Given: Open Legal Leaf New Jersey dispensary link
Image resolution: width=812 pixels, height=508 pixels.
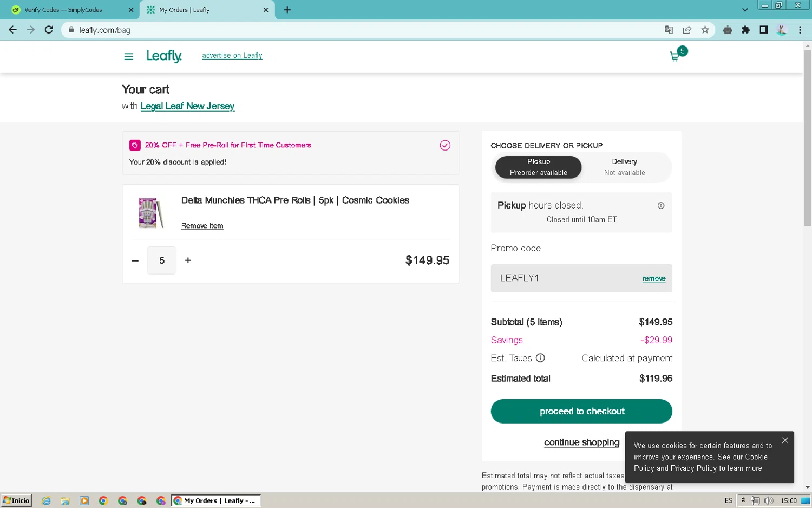Looking at the screenshot, I should (187, 106).
